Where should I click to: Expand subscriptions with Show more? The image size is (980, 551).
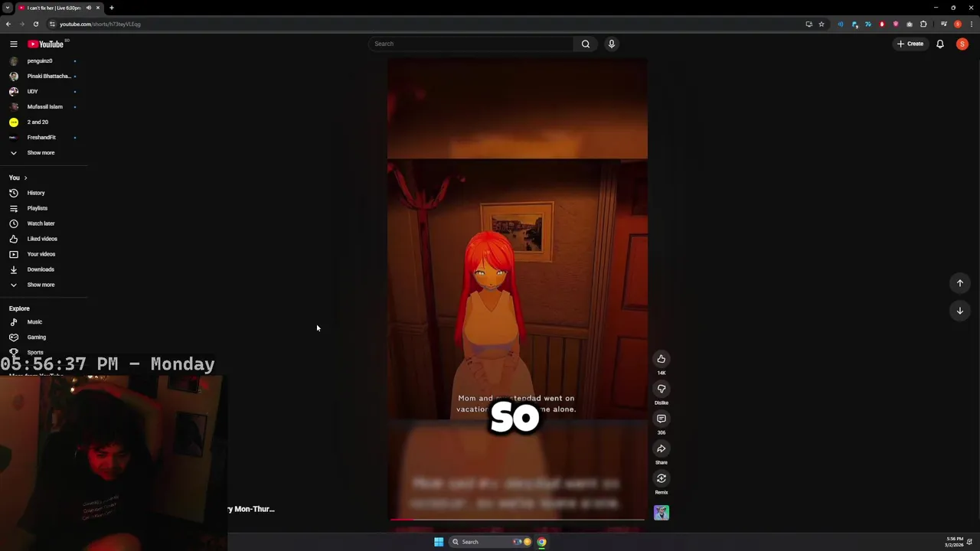coord(41,152)
